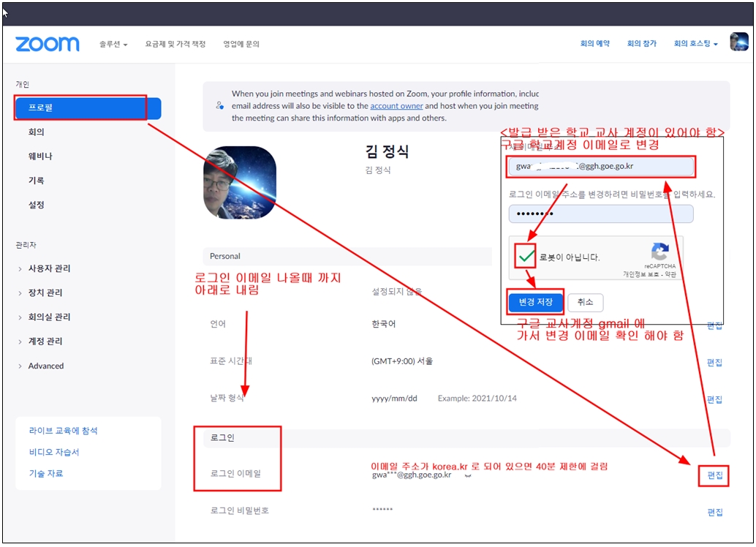
Task: Click the 'account owner' hyperlink
Action: pos(396,105)
